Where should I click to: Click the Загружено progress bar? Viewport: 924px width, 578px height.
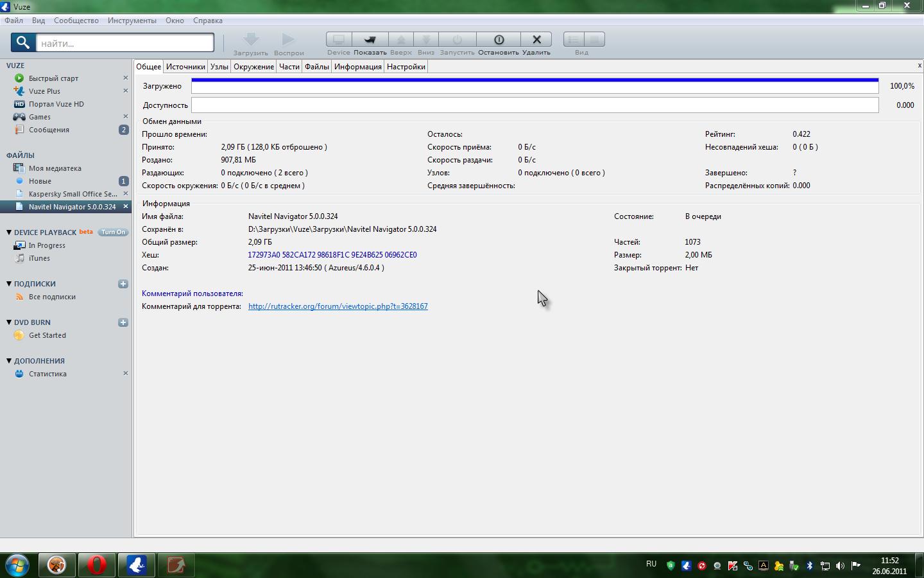pyautogui.click(x=535, y=86)
